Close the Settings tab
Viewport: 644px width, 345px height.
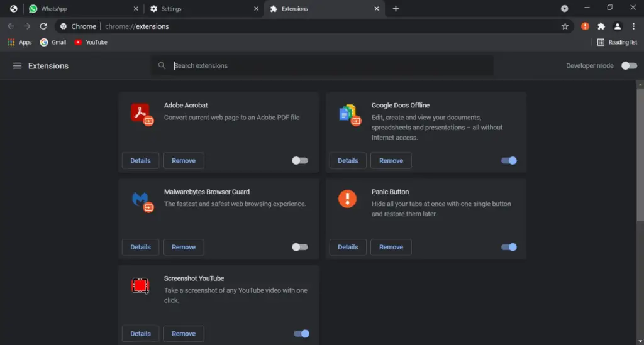[257, 9]
